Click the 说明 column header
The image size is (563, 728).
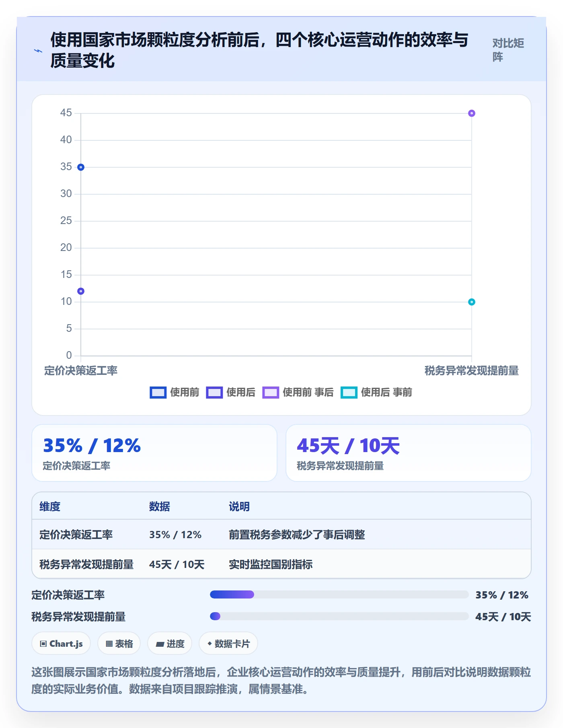tap(239, 506)
